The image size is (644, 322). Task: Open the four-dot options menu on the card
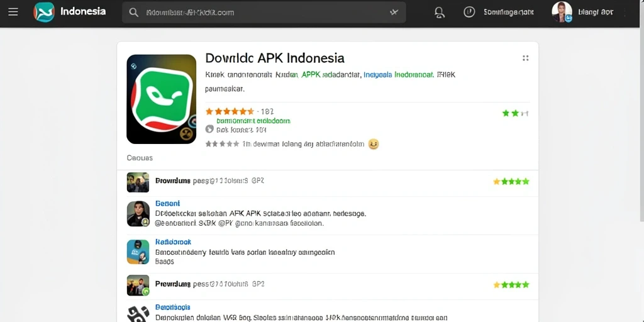tap(525, 58)
